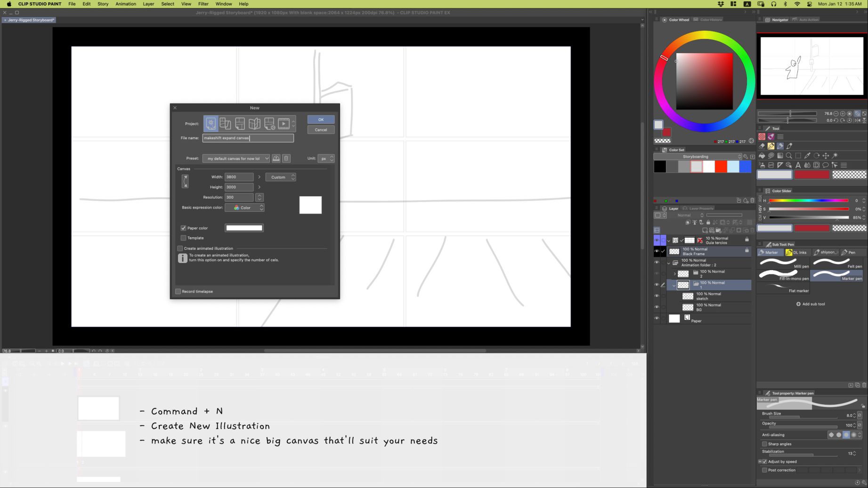Cancel the New canvas dialog
Viewport: 868px width, 488px height.
click(321, 130)
